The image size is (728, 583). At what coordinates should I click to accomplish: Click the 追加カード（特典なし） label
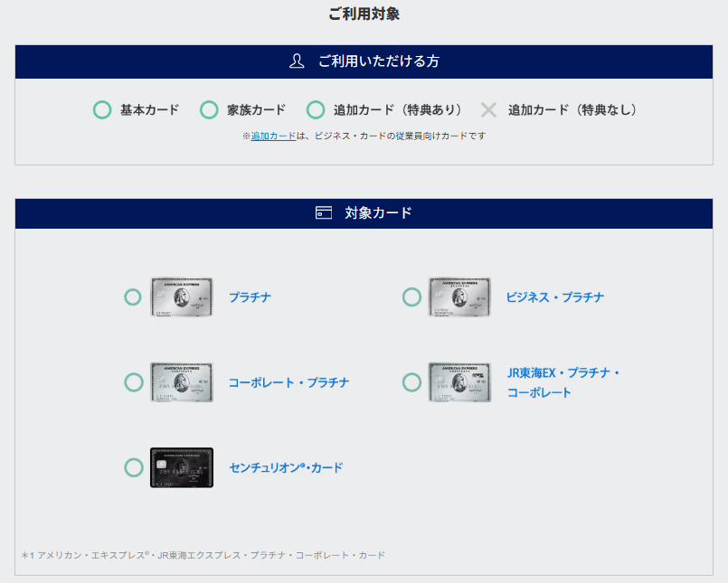[572, 110]
